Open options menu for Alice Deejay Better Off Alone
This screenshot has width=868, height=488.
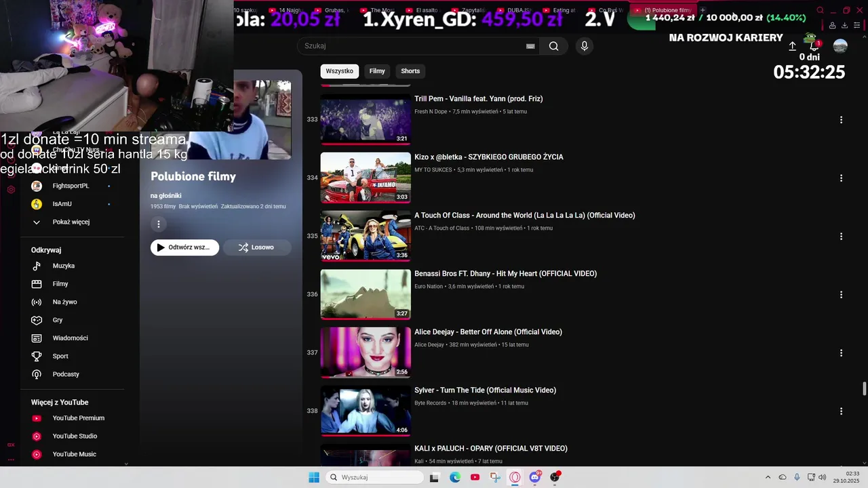tap(841, 353)
